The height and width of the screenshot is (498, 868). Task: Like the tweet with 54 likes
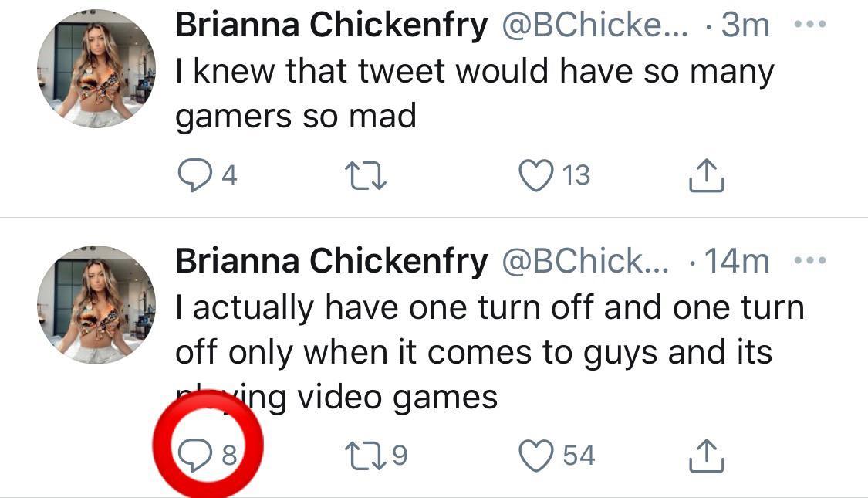pyautogui.click(x=534, y=456)
